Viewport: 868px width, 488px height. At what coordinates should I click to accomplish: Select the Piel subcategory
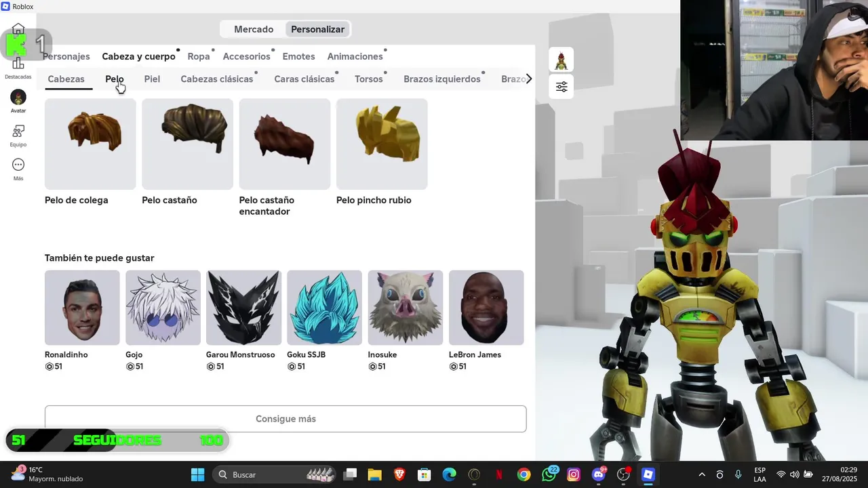[x=152, y=79]
